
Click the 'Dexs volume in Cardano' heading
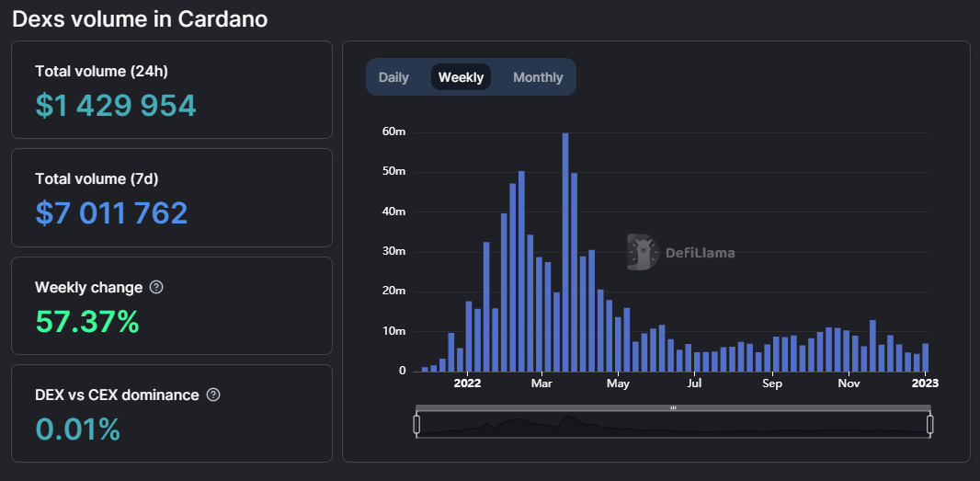coord(140,18)
